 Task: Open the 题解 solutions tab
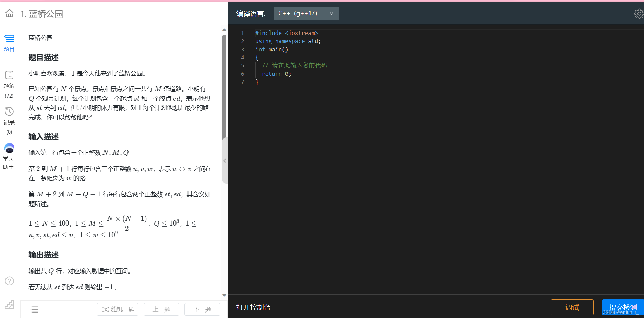click(9, 85)
